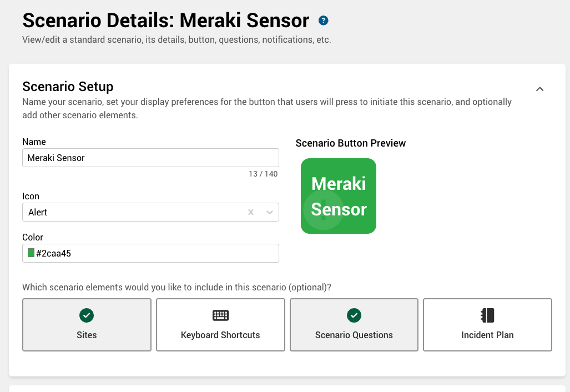Click the collapse arrow icon for Scenario Setup

(539, 89)
